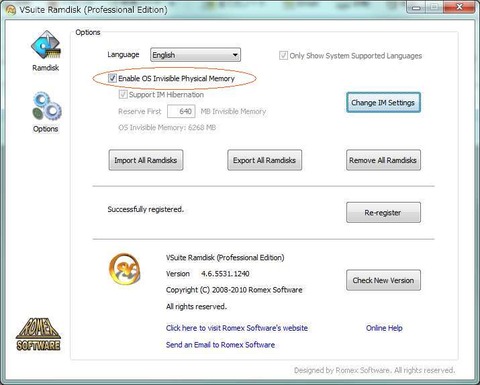Click Check New Version button

tap(383, 280)
